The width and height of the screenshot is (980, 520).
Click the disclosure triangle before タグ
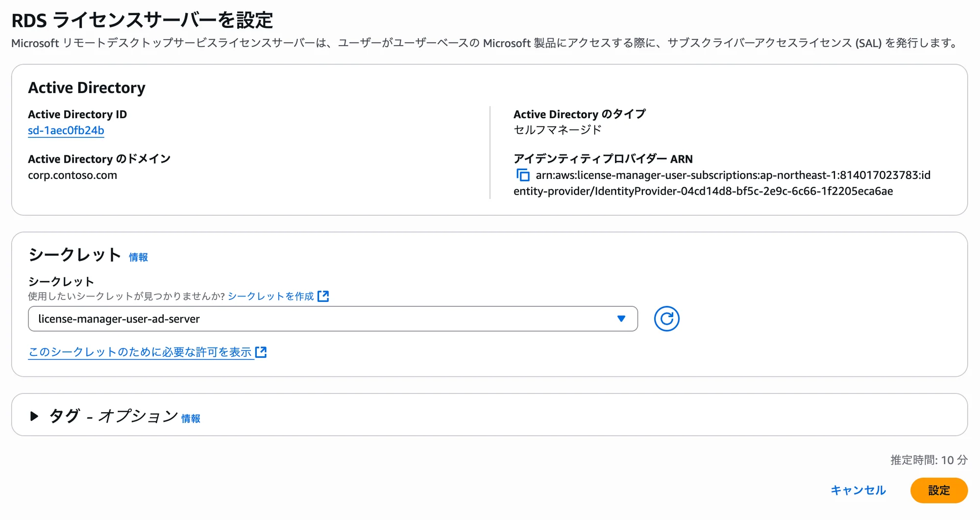pyautogui.click(x=34, y=416)
